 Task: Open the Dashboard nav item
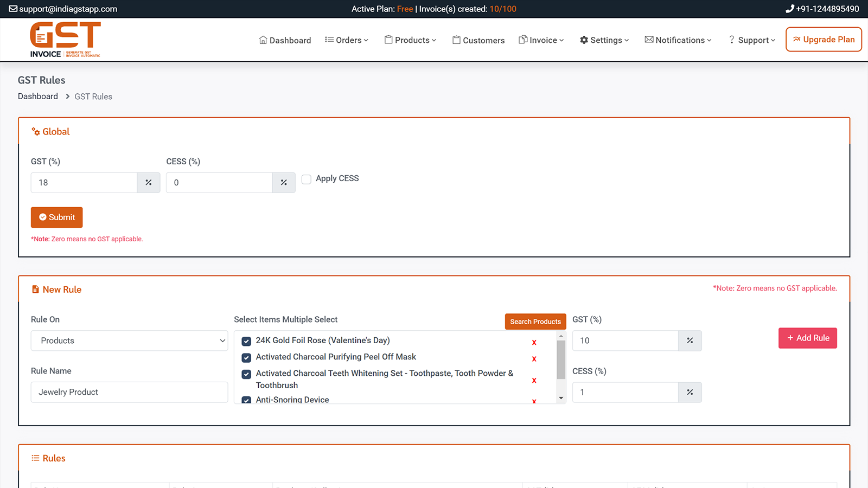click(x=285, y=40)
